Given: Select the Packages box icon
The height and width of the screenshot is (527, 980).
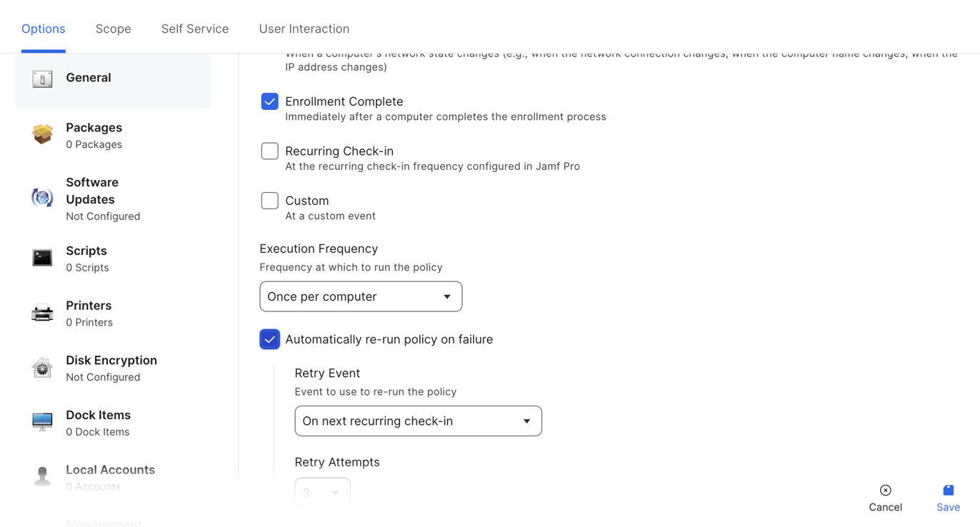Looking at the screenshot, I should point(42,134).
